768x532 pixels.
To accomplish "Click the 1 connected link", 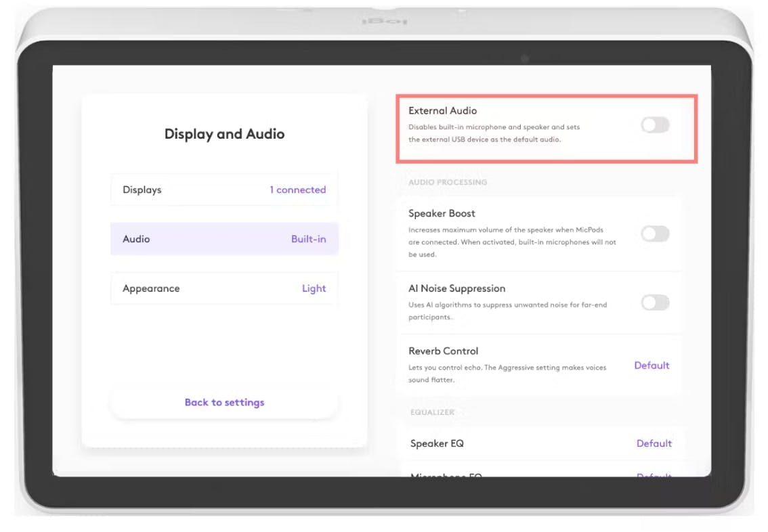I will pyautogui.click(x=298, y=190).
